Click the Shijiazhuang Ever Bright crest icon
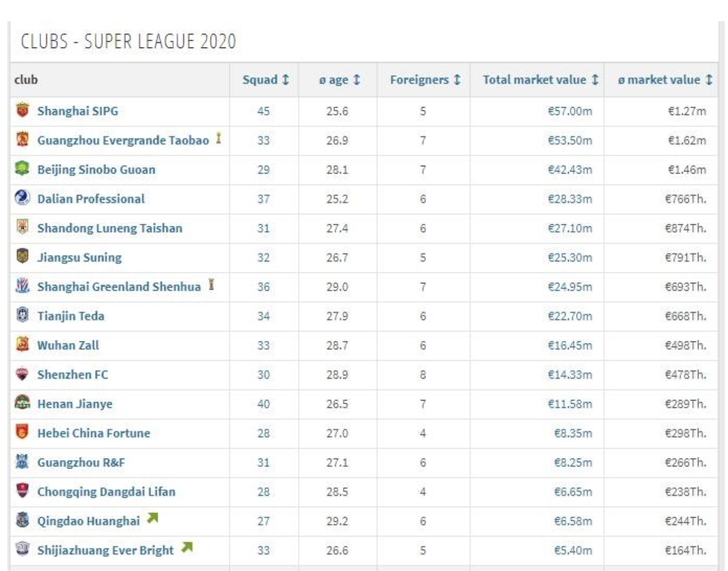Viewport: 728px width, 571px height. click(x=22, y=549)
